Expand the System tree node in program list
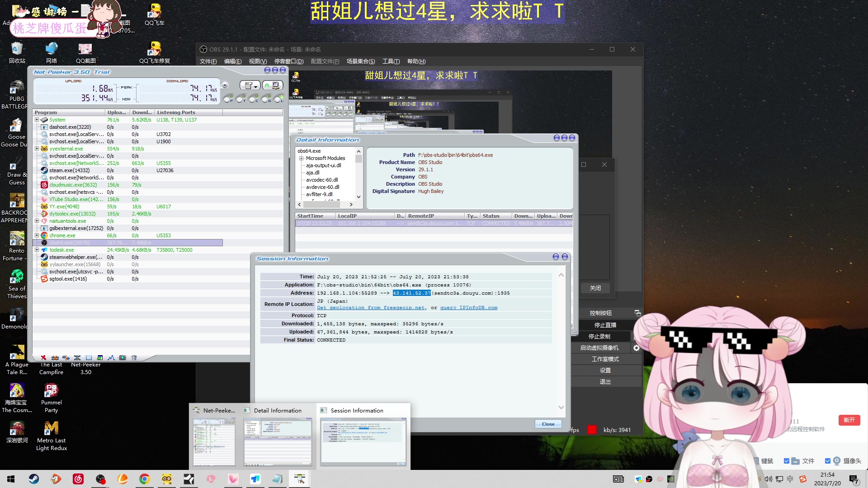Viewport: 868px width, 488px height. [x=37, y=120]
